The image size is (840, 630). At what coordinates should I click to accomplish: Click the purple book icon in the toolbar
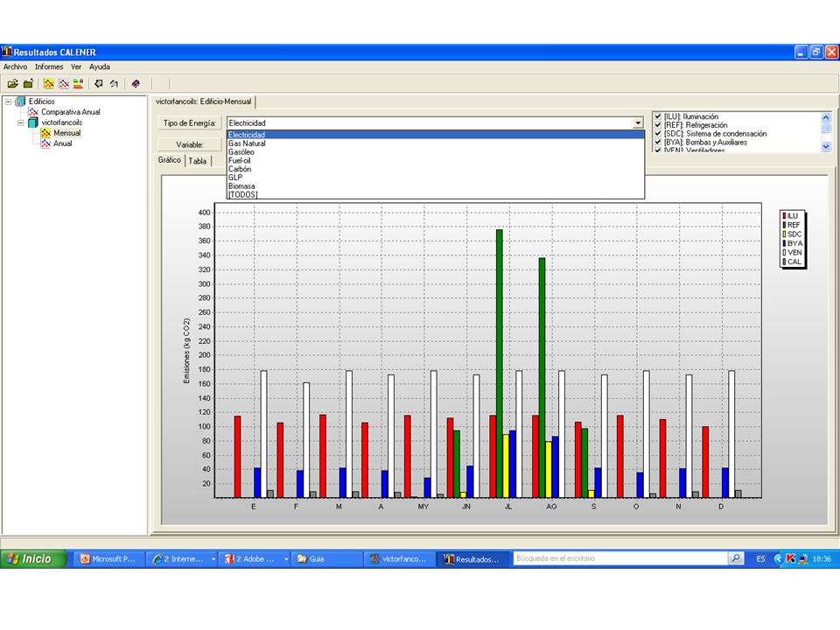[x=136, y=84]
